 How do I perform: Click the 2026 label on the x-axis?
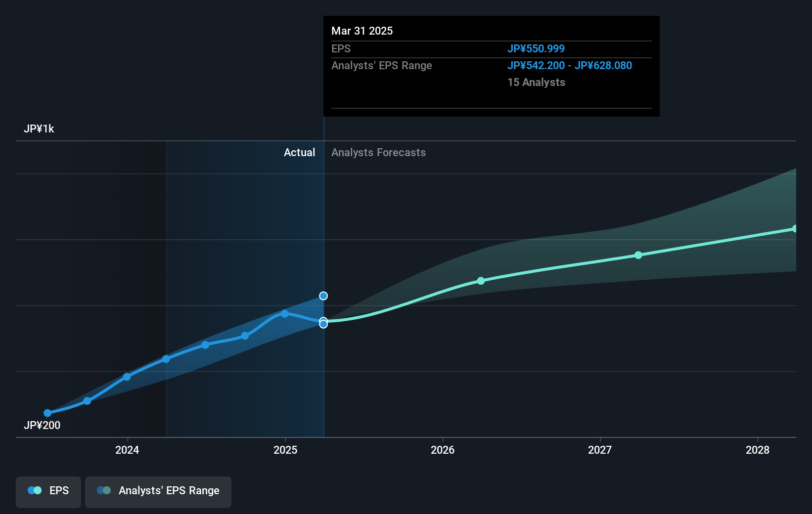[x=443, y=450]
